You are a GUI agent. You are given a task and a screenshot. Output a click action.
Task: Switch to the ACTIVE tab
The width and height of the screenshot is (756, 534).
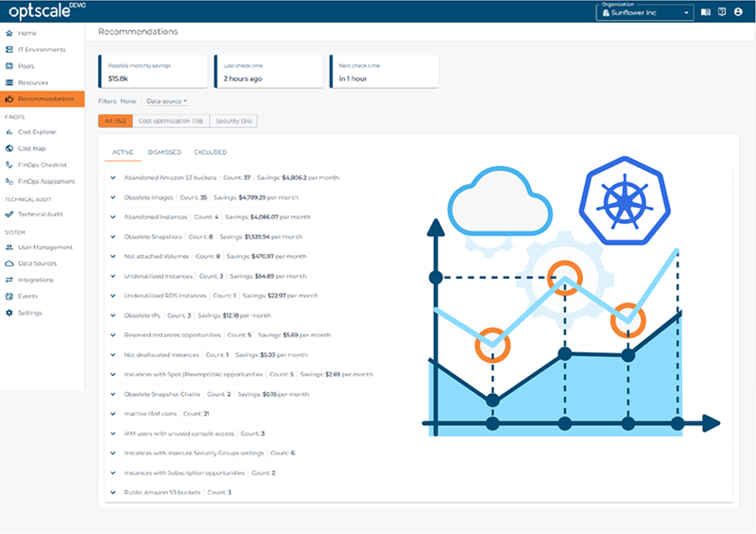[123, 153]
